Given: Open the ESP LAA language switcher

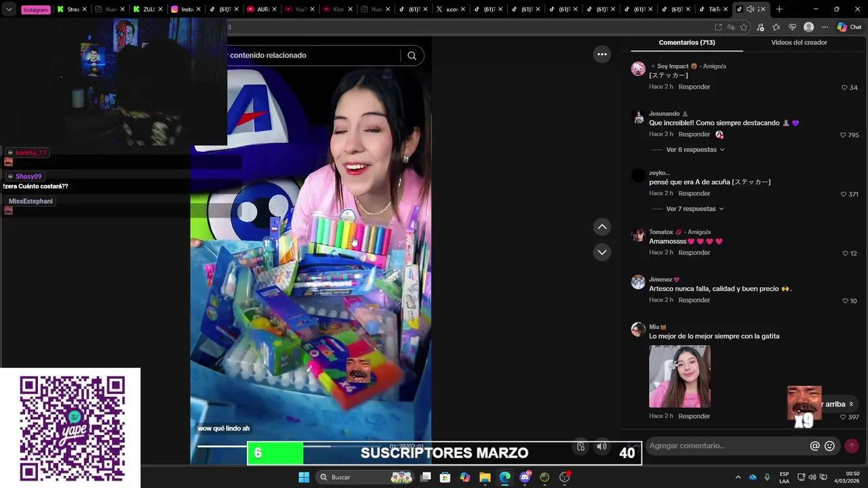Looking at the screenshot, I should (784, 477).
